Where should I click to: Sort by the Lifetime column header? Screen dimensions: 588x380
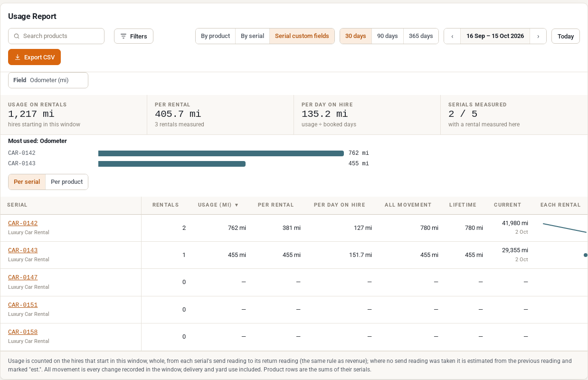463,205
